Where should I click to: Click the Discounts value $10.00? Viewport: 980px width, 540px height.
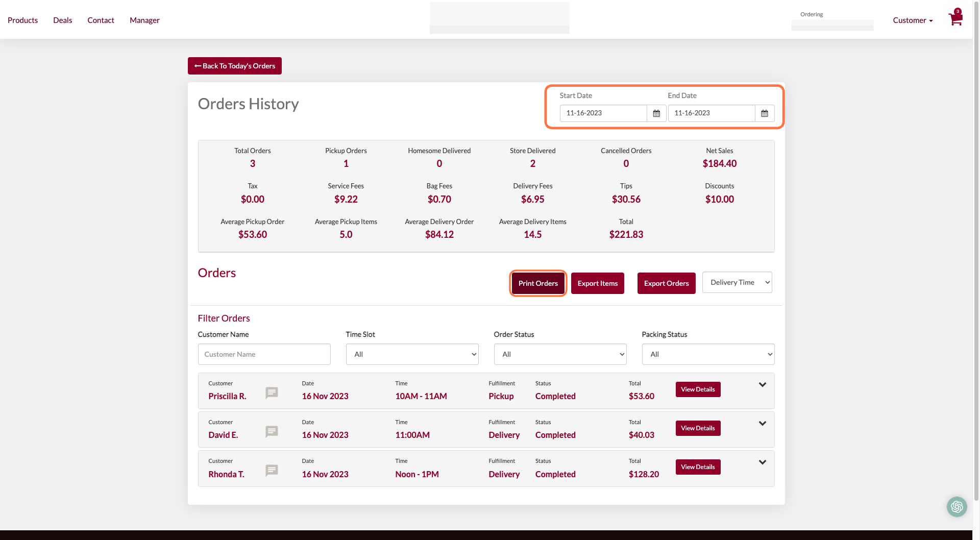pos(719,199)
